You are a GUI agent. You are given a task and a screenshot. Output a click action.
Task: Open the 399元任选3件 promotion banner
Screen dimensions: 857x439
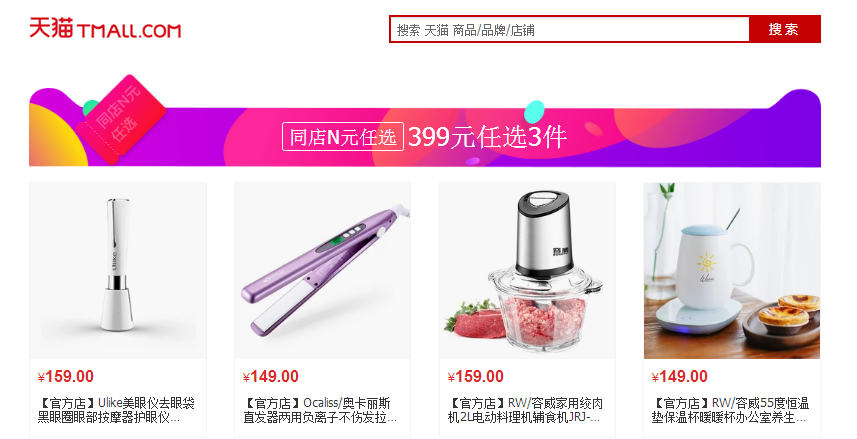click(x=425, y=127)
